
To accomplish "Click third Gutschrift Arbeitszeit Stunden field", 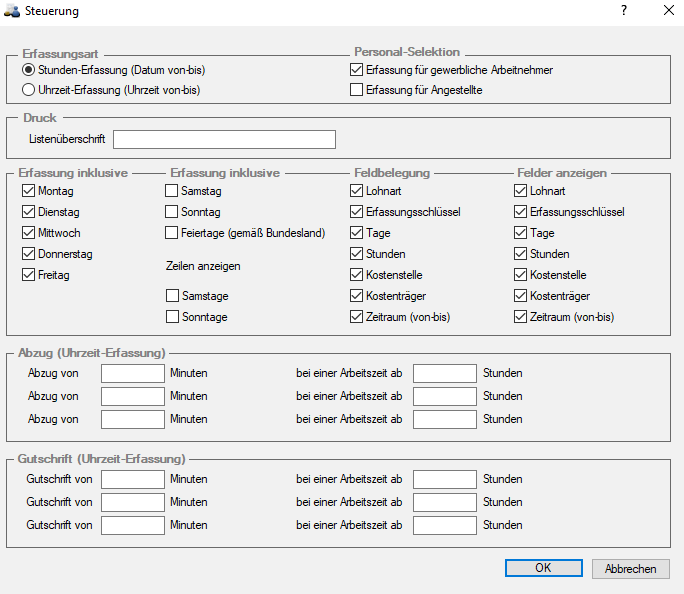I will point(445,525).
